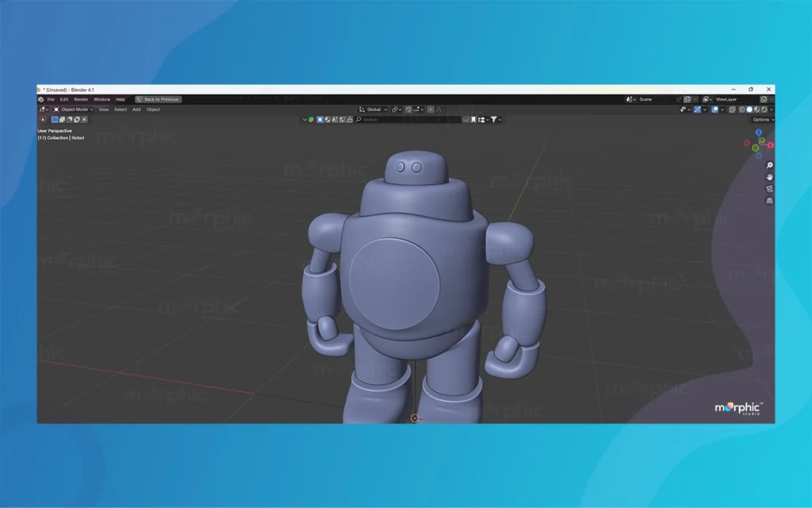Expand the arrow beside the asset icon
The width and height of the screenshot is (812, 508).
point(304,120)
